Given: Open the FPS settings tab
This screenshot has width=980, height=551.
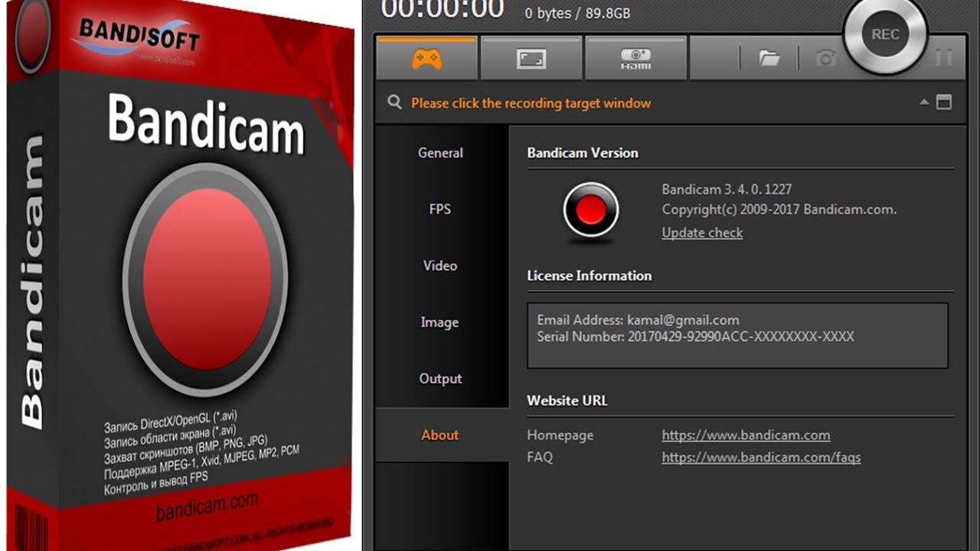Looking at the screenshot, I should click(440, 209).
